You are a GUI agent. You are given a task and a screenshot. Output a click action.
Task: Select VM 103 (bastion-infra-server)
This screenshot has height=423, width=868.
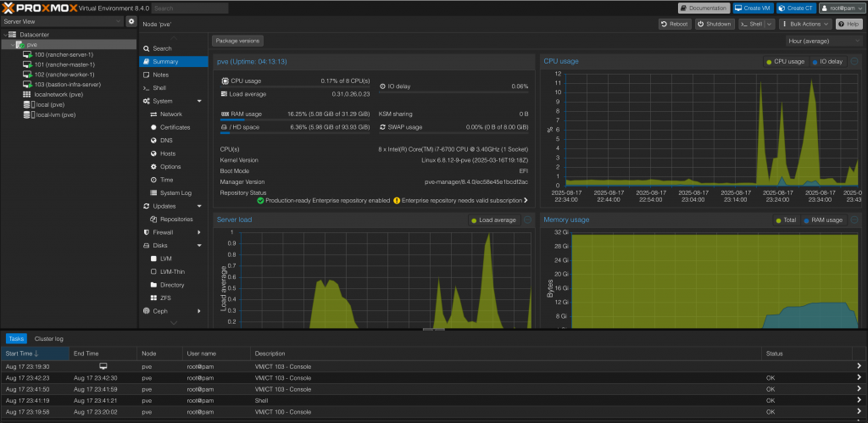click(68, 85)
